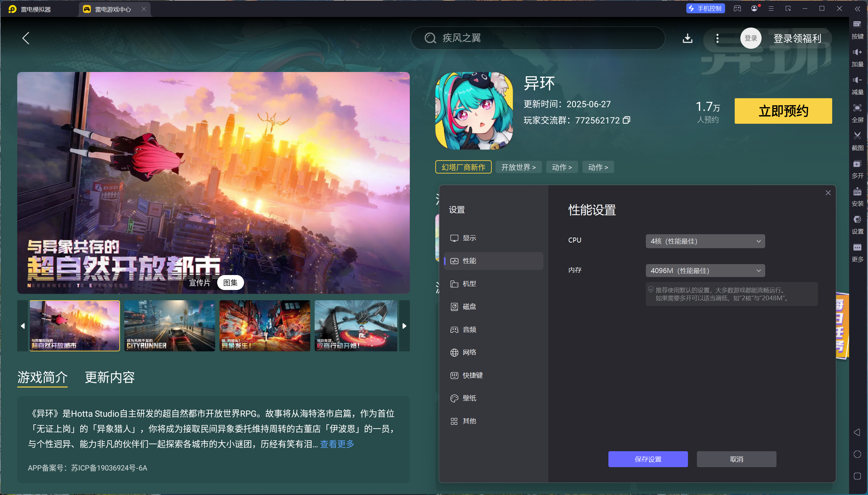This screenshot has width=868, height=495.
Task: Click the 开放世界 > tag
Action: (x=518, y=167)
